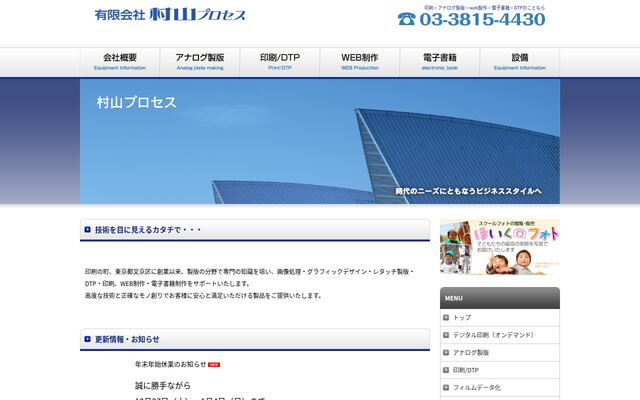Click the telephone icon beside 03-3815-4430

click(407, 19)
